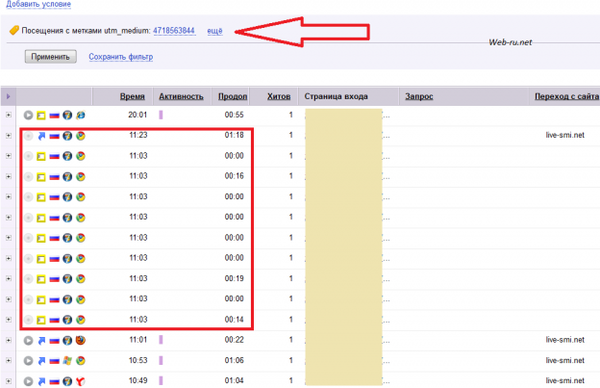Play the visit recording for the 20:01 row

[x=28, y=115]
